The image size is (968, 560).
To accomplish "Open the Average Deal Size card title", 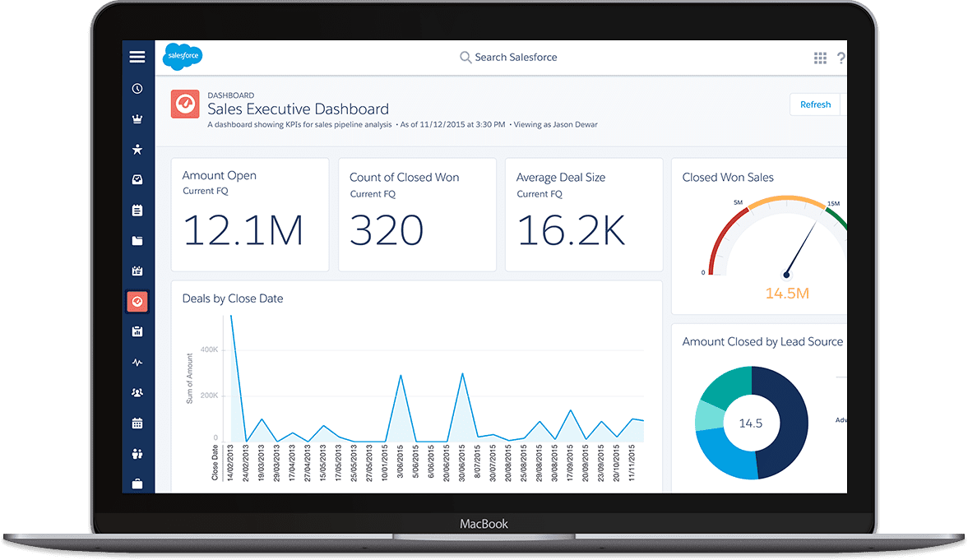I will (561, 177).
